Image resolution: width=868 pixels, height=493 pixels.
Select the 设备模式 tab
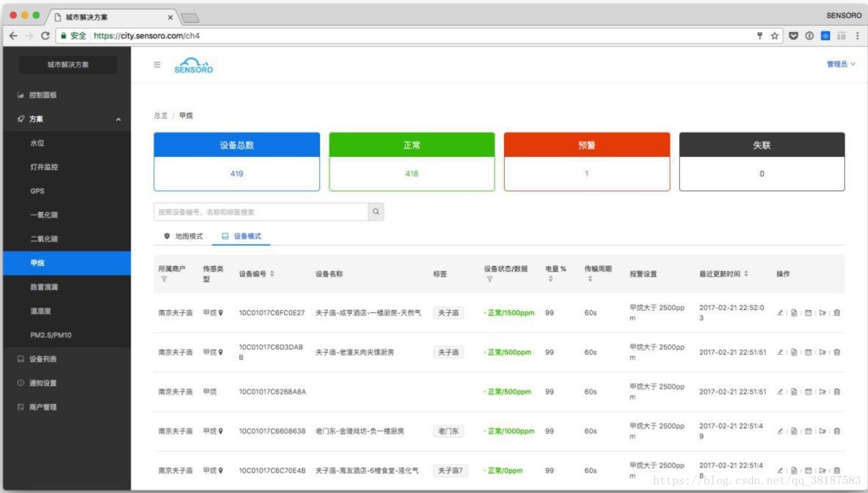click(241, 236)
